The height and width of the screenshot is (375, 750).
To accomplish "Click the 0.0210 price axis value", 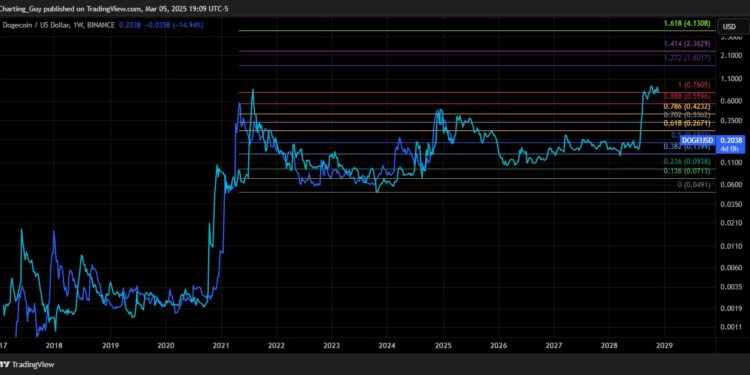I will (732, 223).
